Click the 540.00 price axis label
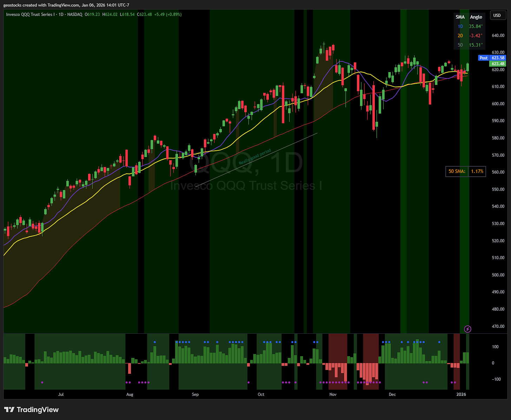Screen dimensions: 511x420 pyautogui.click(x=498, y=206)
